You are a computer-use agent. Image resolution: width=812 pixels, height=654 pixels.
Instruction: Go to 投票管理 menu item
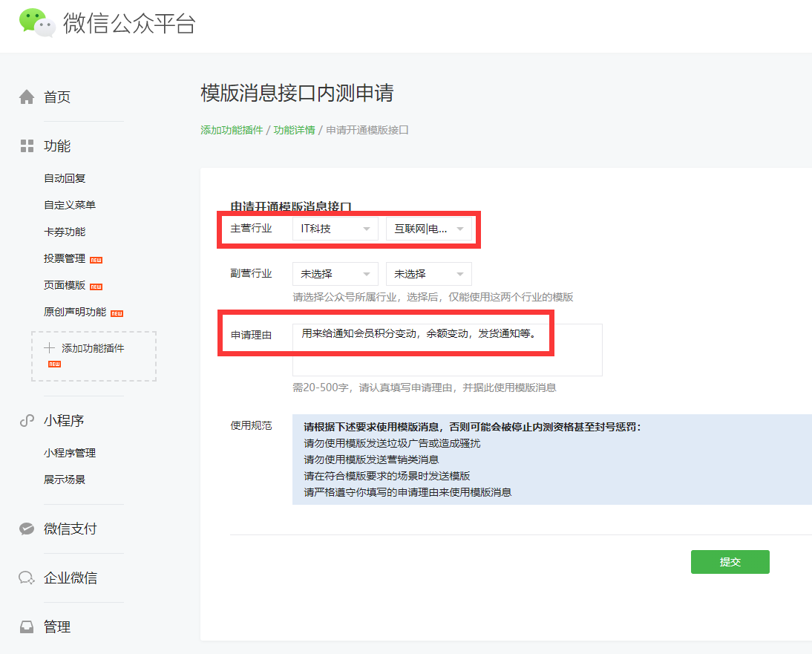(65, 258)
